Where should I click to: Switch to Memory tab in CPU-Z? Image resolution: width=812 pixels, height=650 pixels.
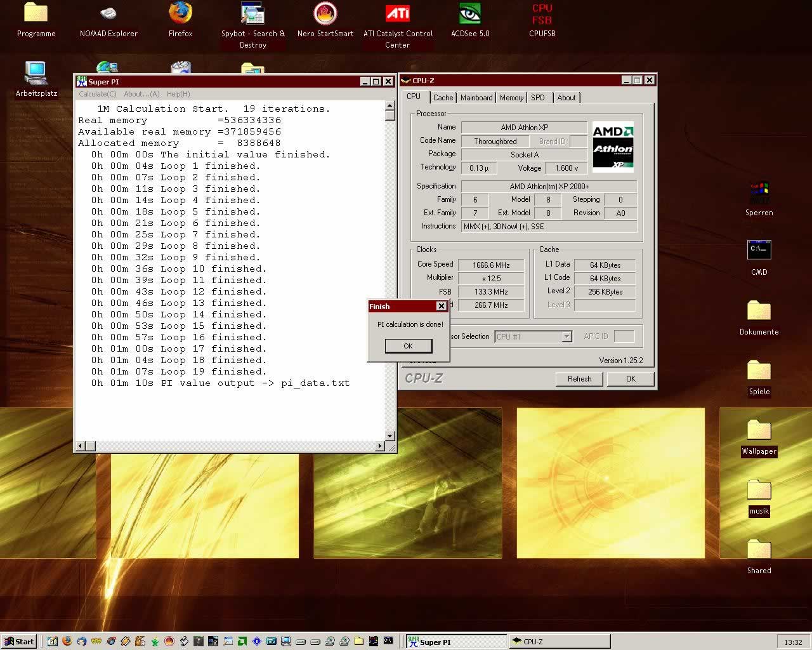pos(511,98)
